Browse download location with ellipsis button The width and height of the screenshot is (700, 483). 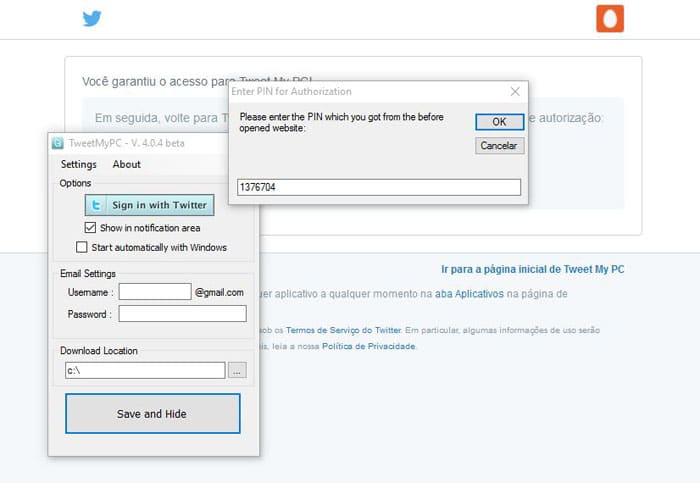click(237, 371)
